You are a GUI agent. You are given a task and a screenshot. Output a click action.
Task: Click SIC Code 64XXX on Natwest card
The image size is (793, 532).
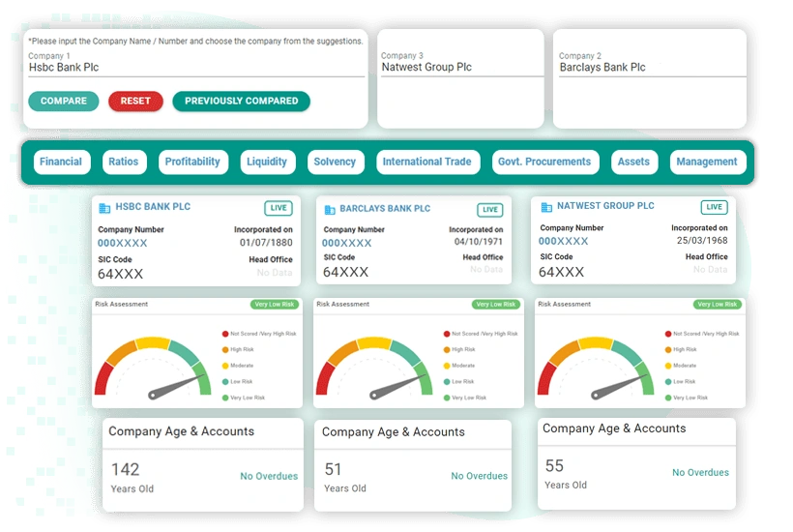pos(561,273)
